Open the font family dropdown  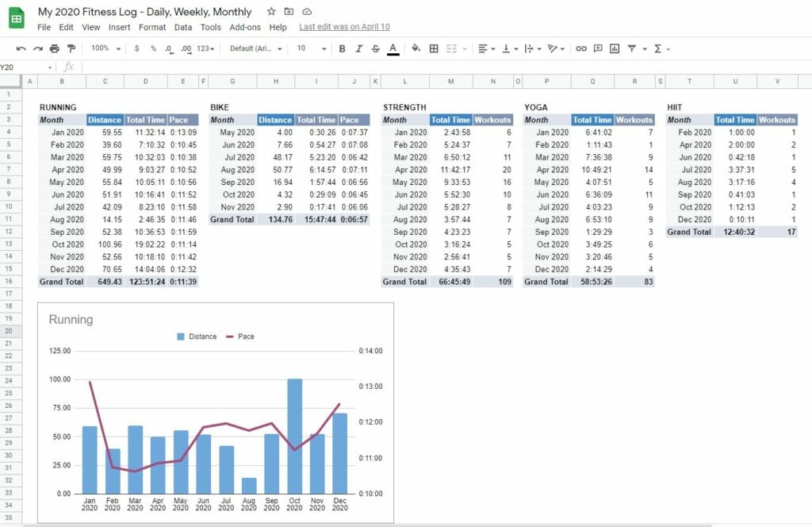256,48
